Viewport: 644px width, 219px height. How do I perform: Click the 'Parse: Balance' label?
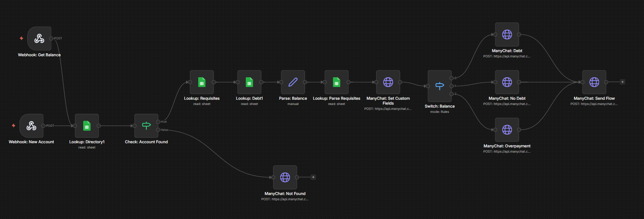coord(293,98)
